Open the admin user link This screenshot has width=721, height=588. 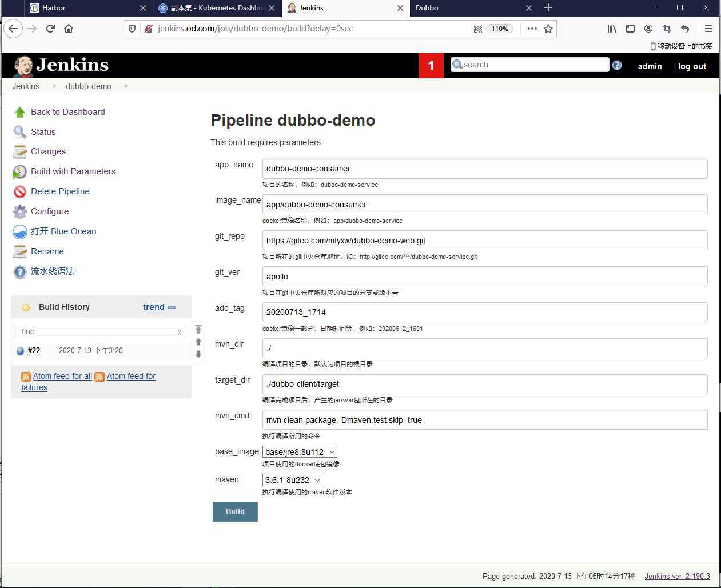(x=650, y=66)
